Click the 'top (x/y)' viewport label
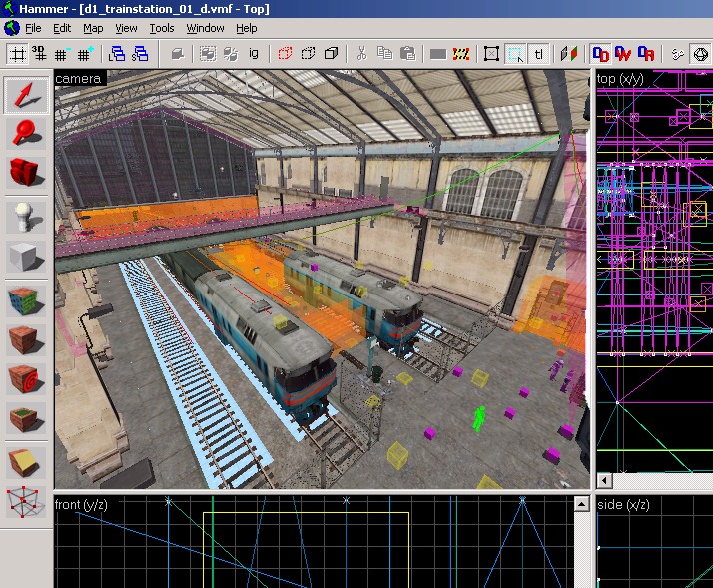 620,79
